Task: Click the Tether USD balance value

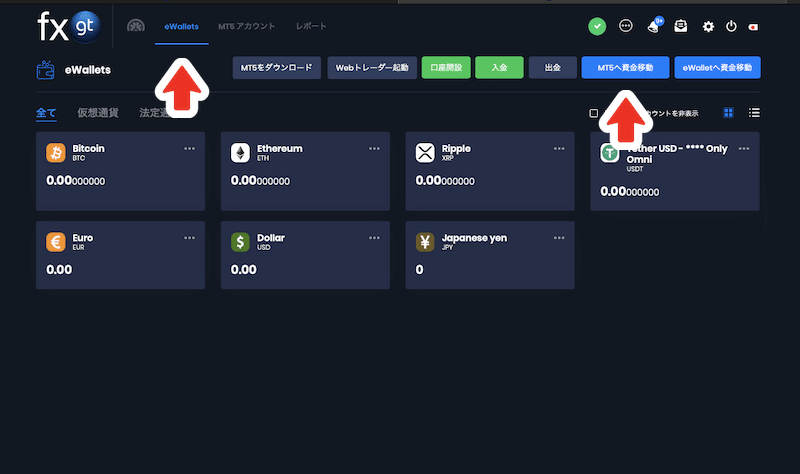Action: [x=630, y=192]
